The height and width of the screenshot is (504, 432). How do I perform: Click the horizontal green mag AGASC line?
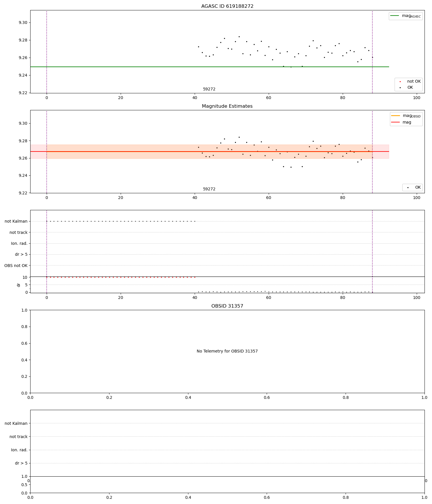[209, 67]
